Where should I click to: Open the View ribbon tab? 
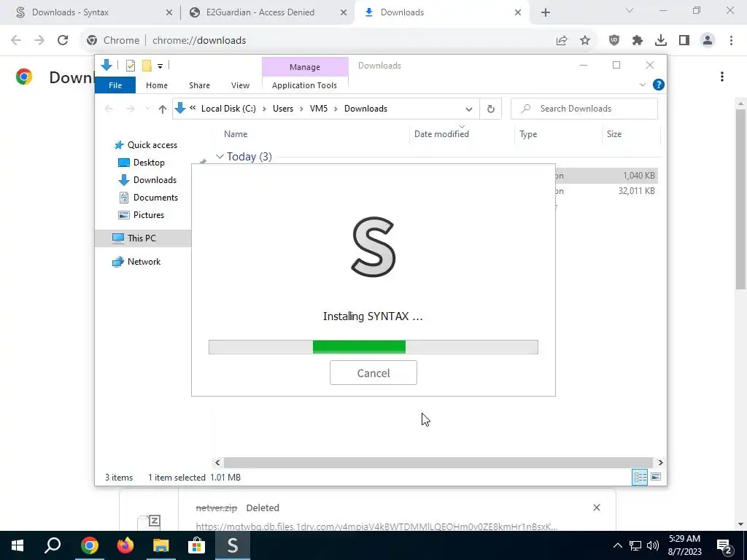(x=240, y=85)
